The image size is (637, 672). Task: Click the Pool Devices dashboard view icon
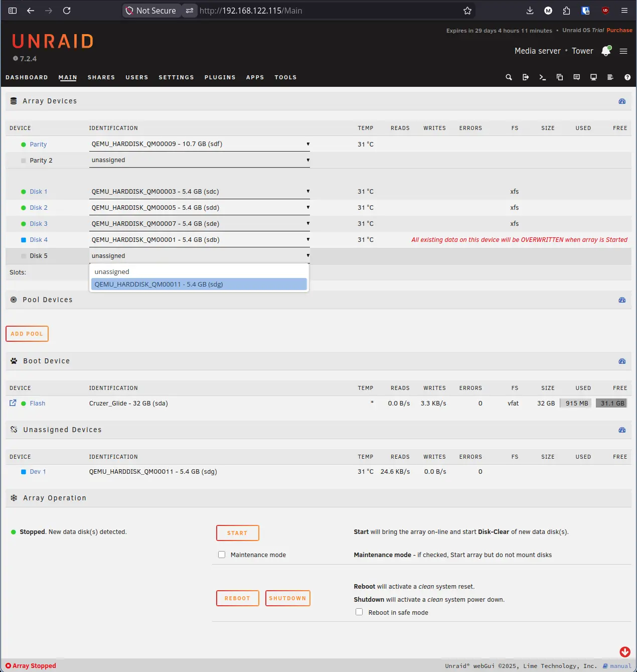pyautogui.click(x=622, y=300)
